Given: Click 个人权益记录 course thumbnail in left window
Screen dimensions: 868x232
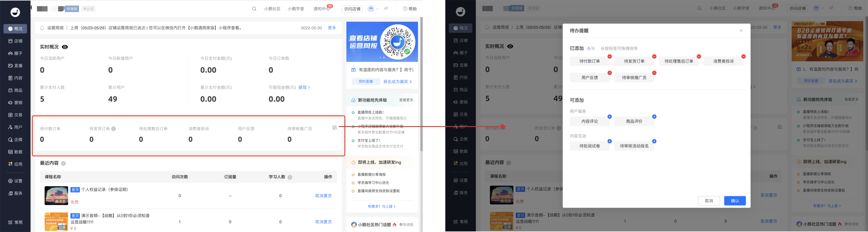Looking at the screenshot, I should point(56,196).
